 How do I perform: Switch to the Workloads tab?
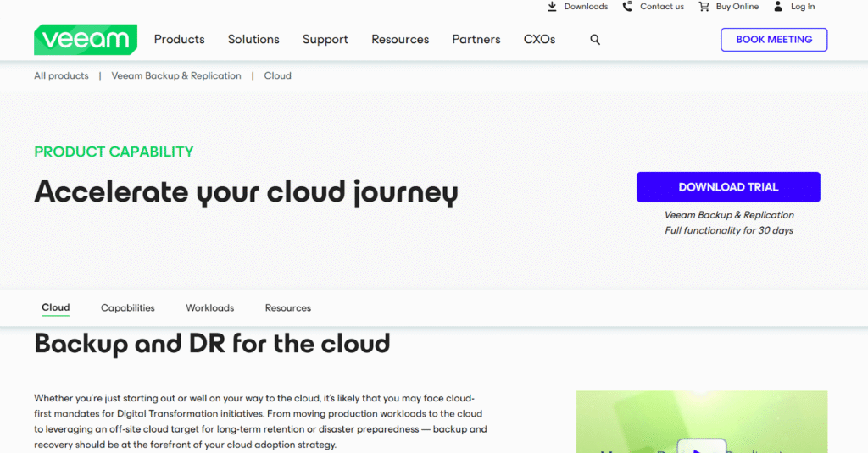[210, 308]
